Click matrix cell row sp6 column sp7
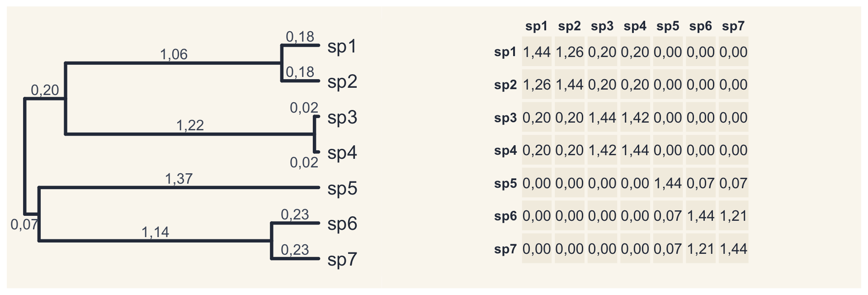Screen dimensions: 868x295 coord(733,216)
